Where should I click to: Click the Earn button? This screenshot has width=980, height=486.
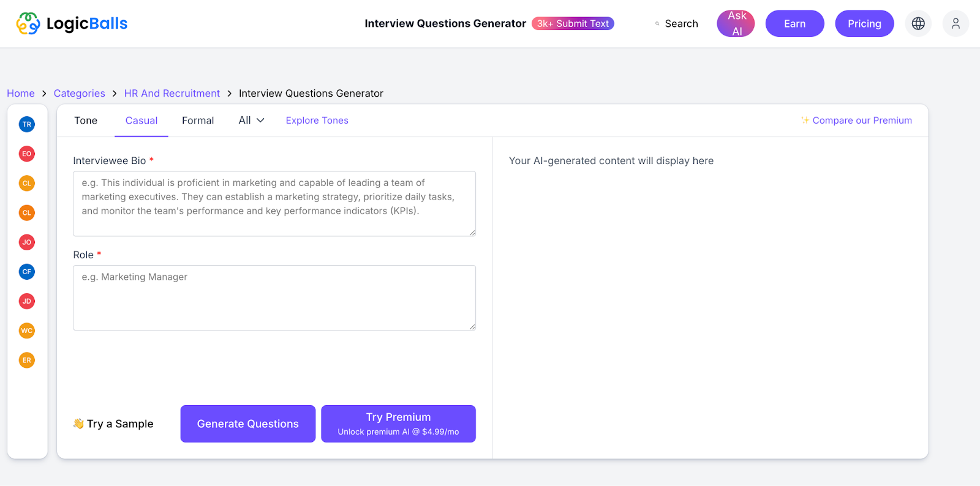coord(795,23)
